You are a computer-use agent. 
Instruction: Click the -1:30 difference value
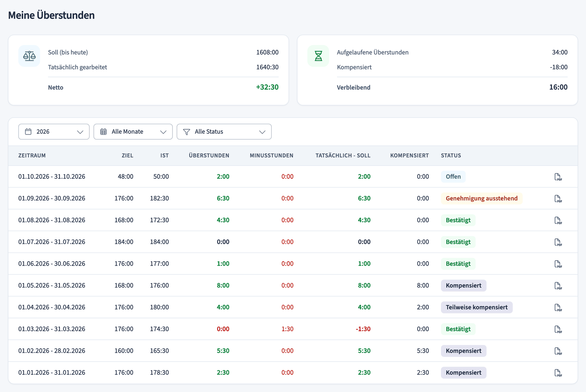pyautogui.click(x=363, y=329)
